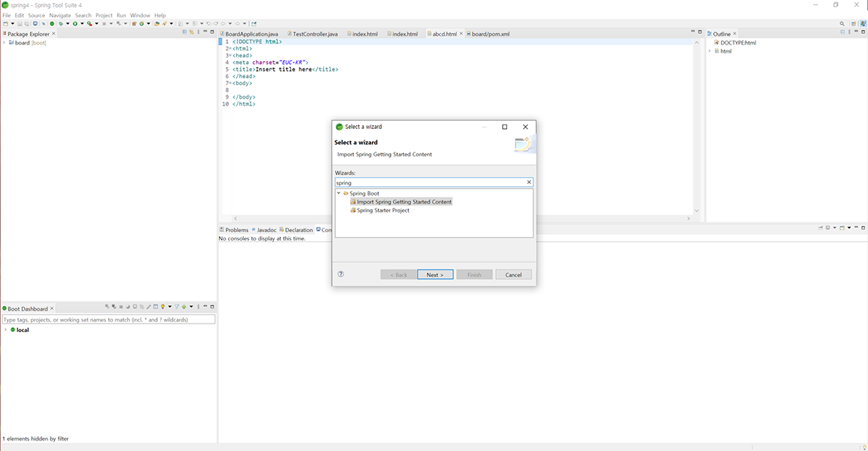Click the pencil edit icon in Boot Dashboard
Screen dimensions: 868x451
tap(149, 306)
